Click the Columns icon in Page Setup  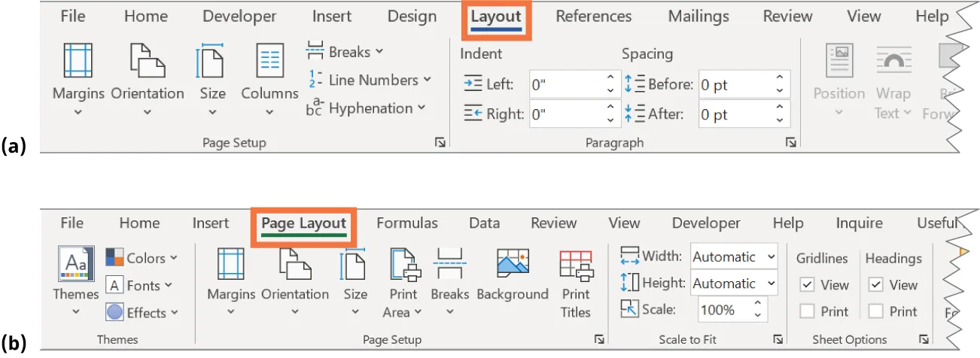click(x=269, y=62)
